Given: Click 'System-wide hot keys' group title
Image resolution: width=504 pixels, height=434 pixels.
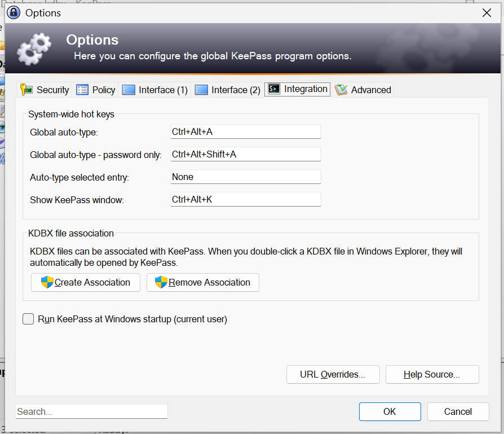Looking at the screenshot, I should pos(72,114).
